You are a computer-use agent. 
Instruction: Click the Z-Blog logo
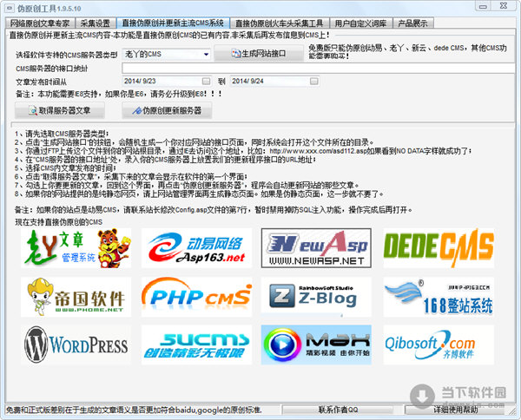point(316,297)
